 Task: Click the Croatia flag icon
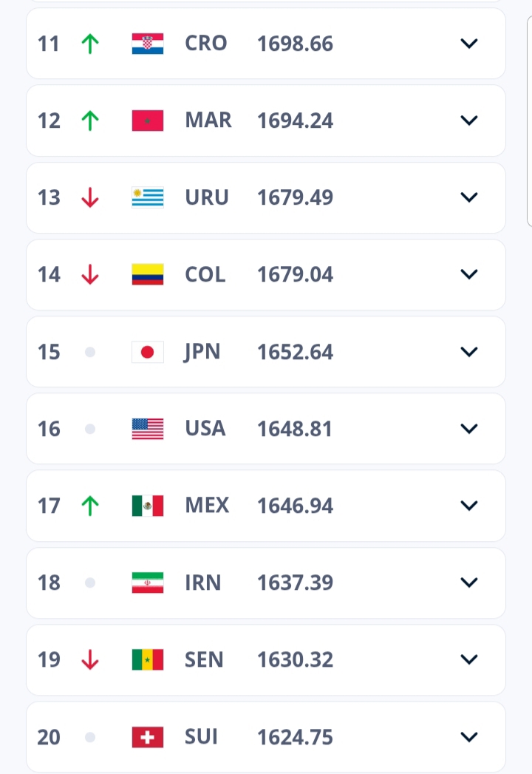tap(148, 44)
